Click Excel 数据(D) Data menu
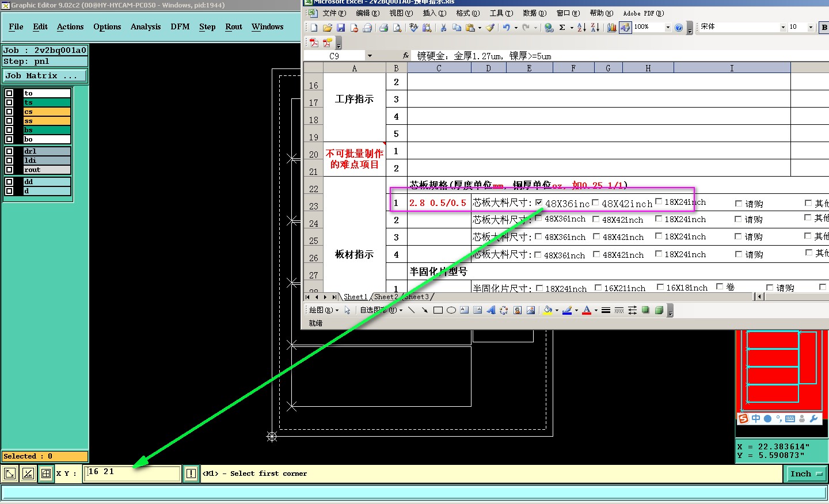Screen dimensions: 829x504 pyautogui.click(x=534, y=13)
